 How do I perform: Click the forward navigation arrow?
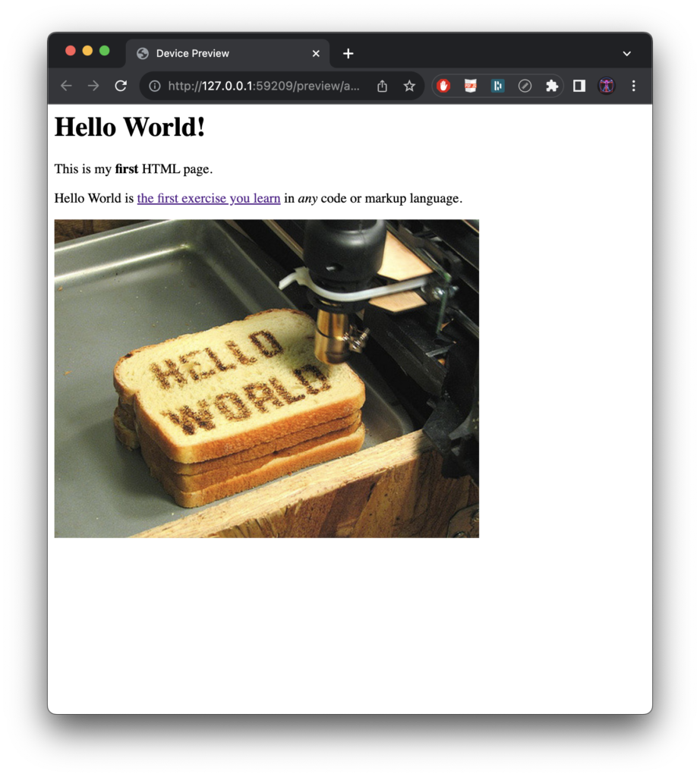point(93,86)
